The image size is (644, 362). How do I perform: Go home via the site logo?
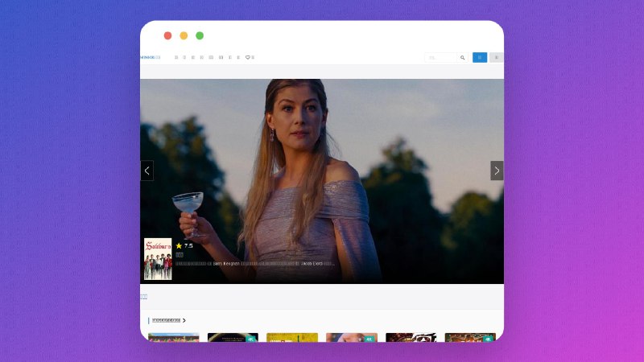(x=150, y=58)
